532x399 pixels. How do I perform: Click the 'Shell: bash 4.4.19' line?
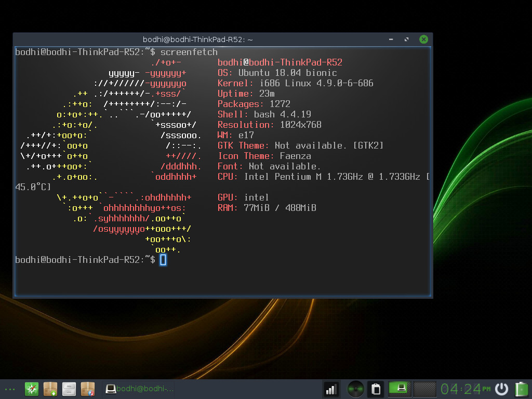click(264, 114)
